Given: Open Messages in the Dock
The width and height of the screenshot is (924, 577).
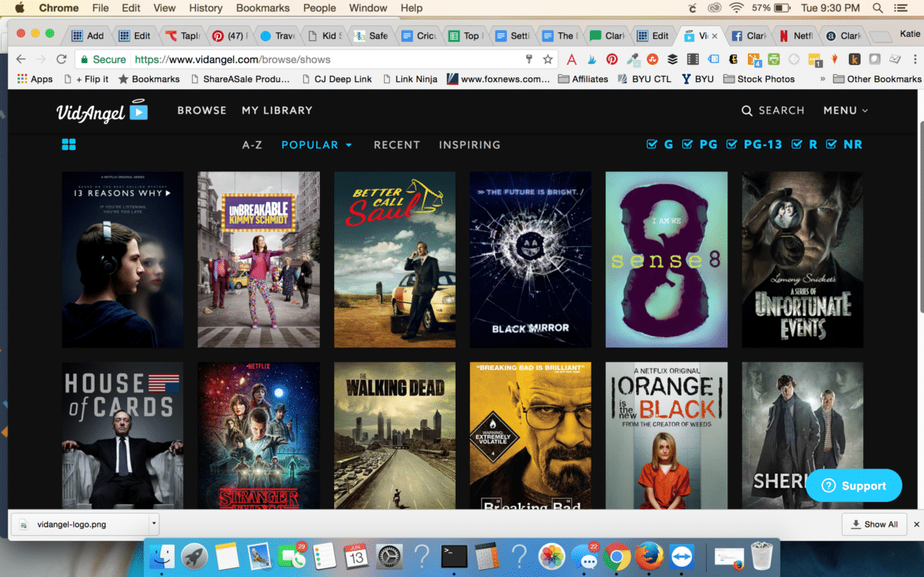Looking at the screenshot, I should pyautogui.click(x=585, y=556).
